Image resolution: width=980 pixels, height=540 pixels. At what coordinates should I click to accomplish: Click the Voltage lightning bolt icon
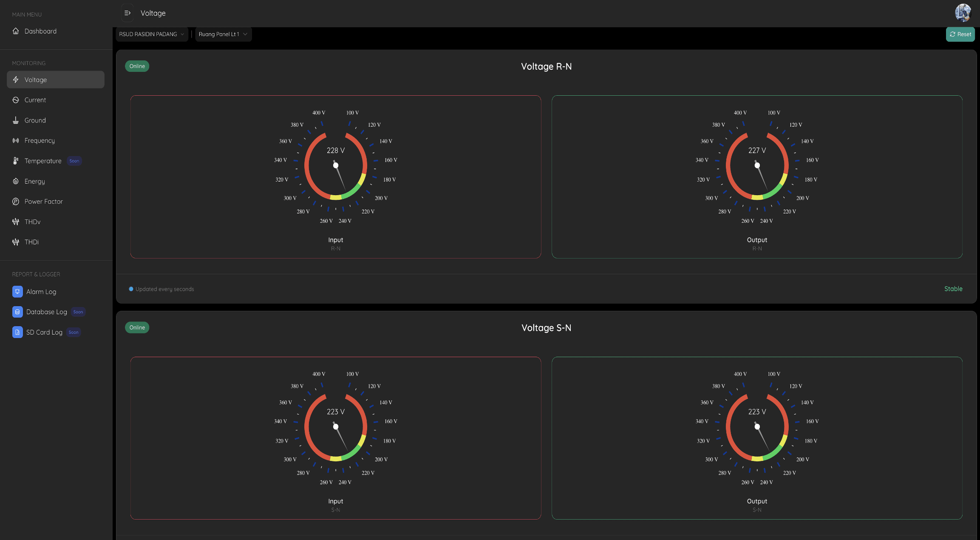click(16, 80)
